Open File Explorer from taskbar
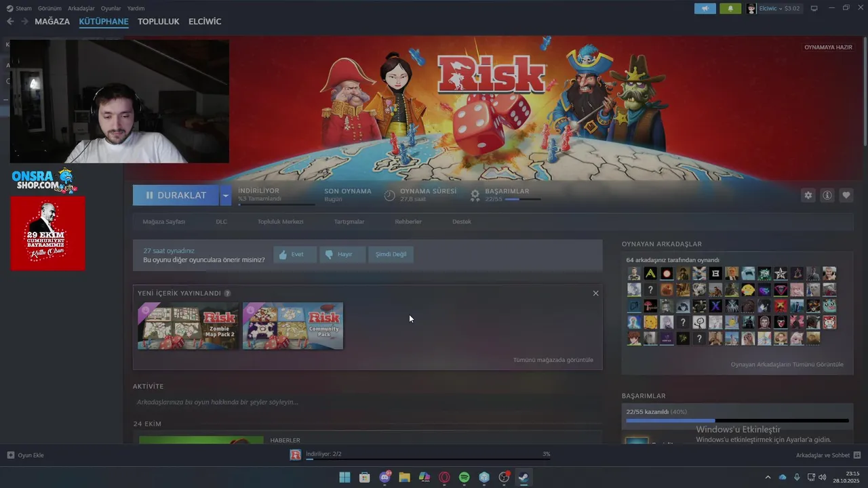868x488 pixels. [x=405, y=477]
